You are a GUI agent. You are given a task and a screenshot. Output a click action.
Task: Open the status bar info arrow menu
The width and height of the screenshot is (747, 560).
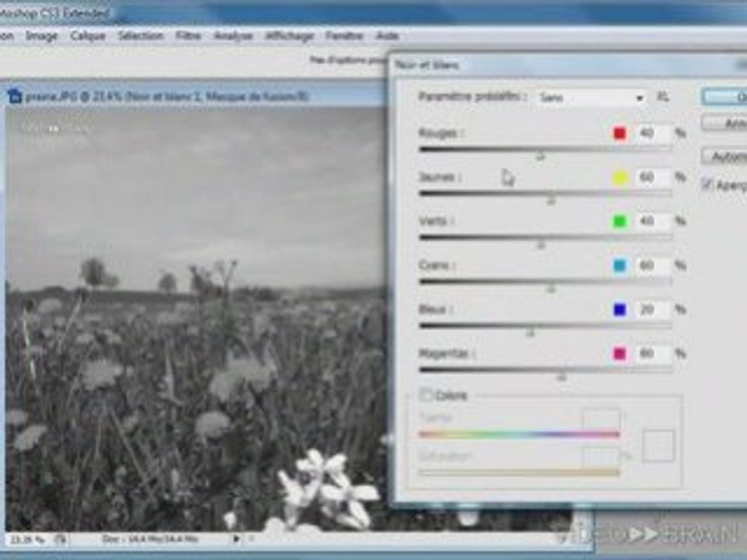[x=236, y=539]
